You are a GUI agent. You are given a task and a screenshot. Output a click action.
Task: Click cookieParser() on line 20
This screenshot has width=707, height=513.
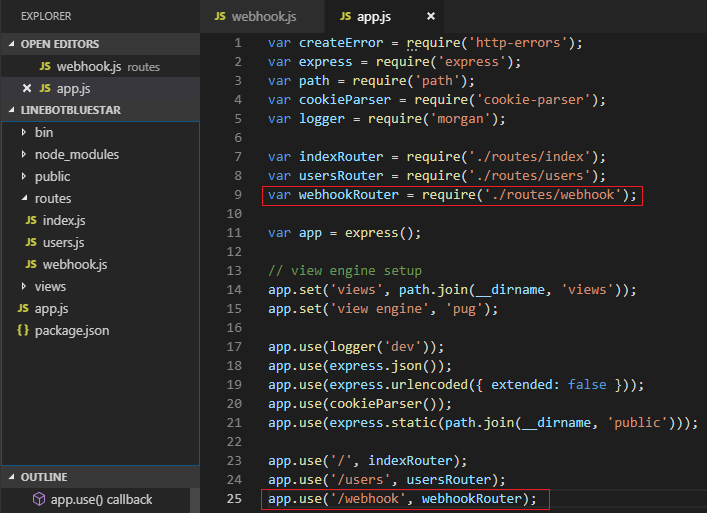pos(387,404)
